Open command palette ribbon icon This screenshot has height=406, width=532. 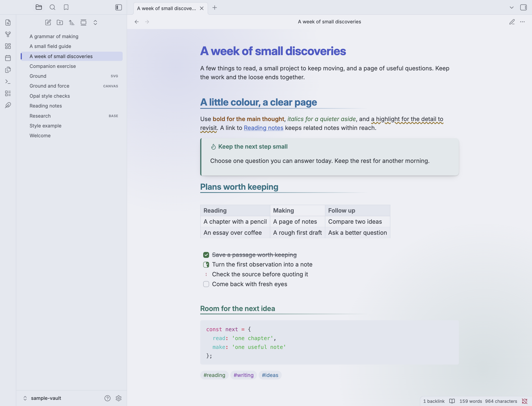point(8,82)
